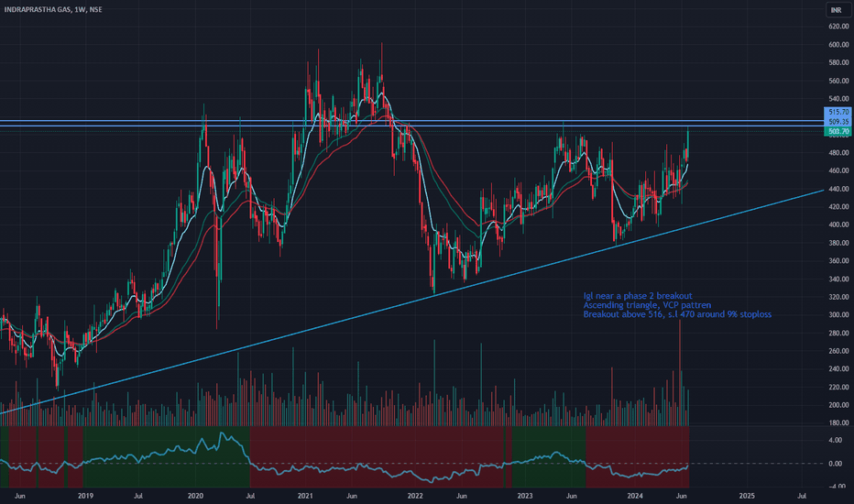Screen dimensions: 854x504
Task: Click the 2025 label on time axis
Action: tap(747, 496)
